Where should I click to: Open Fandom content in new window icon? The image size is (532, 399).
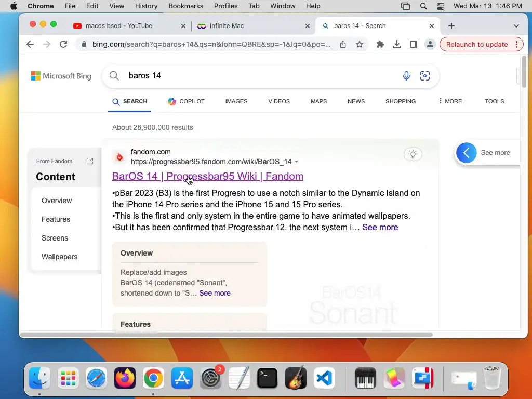[x=90, y=161]
